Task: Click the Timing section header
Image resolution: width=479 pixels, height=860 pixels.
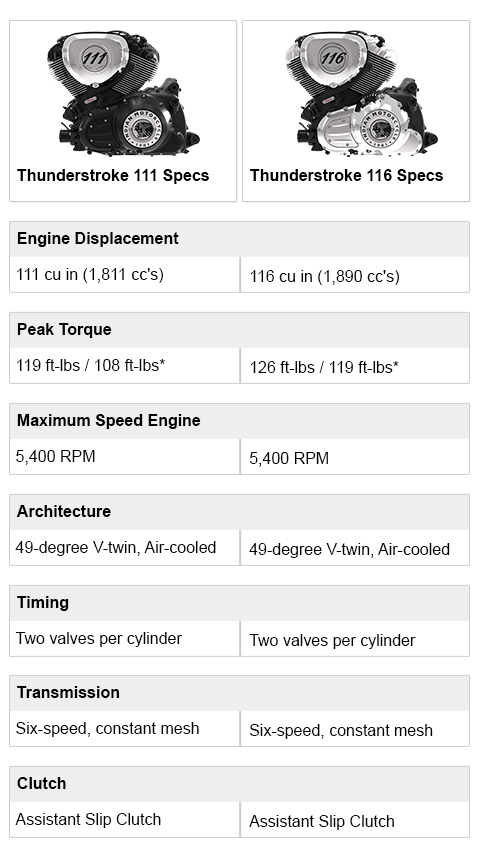Action: tap(239, 603)
